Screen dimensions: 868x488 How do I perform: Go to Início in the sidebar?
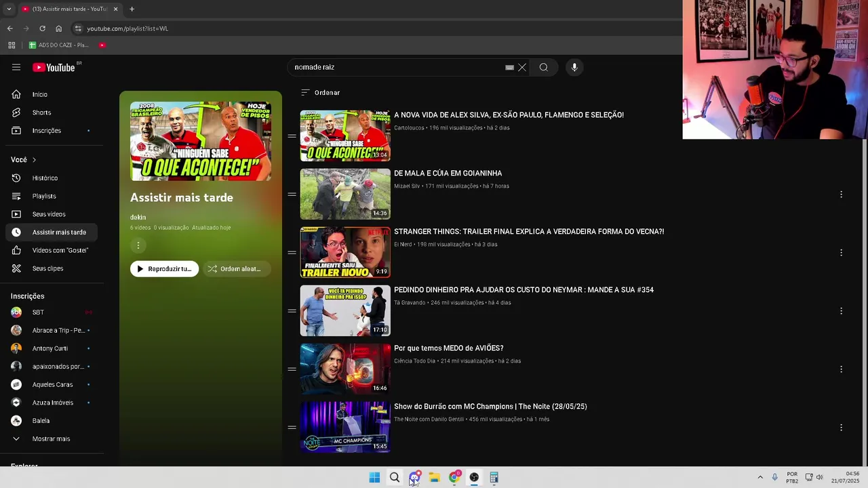click(52, 94)
